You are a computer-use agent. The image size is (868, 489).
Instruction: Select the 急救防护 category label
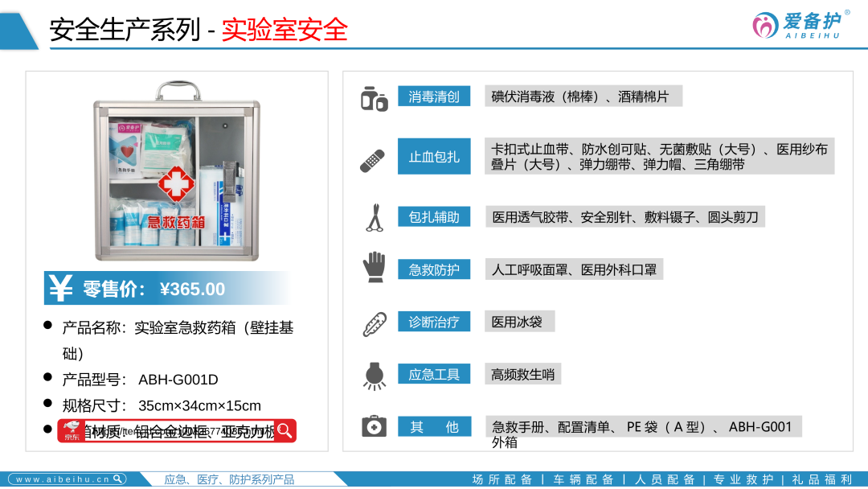[434, 269]
